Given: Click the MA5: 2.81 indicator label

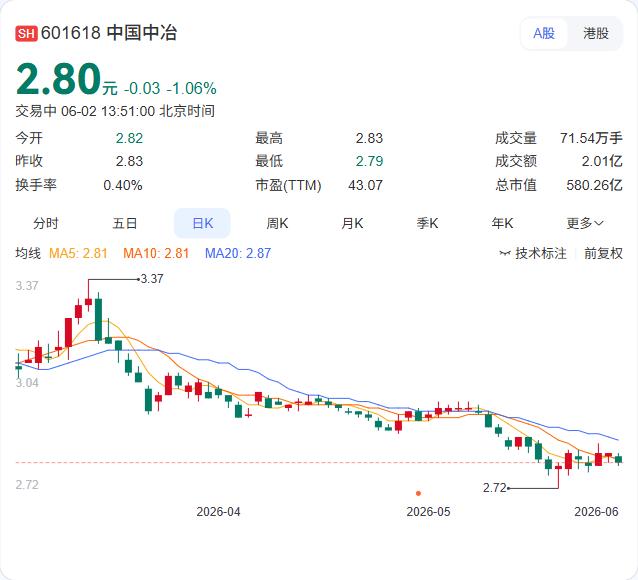Looking at the screenshot, I should [x=78, y=253].
